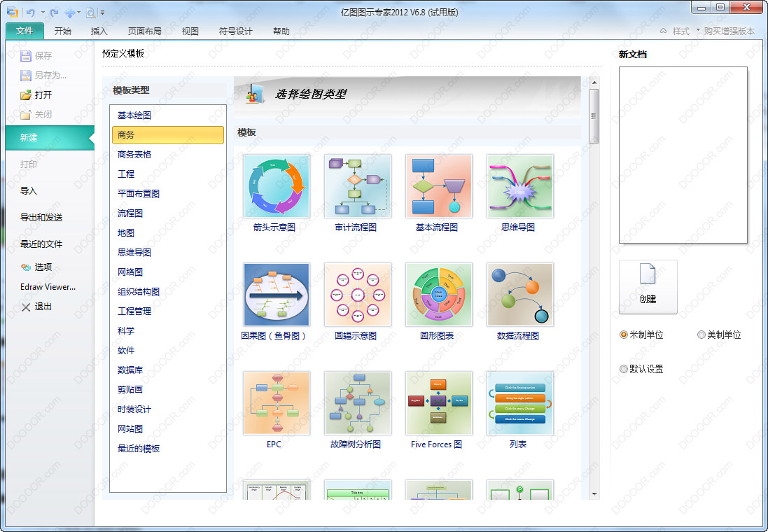Choose the Five Forces 图 template thumbnail
The image size is (768, 532).
(439, 403)
